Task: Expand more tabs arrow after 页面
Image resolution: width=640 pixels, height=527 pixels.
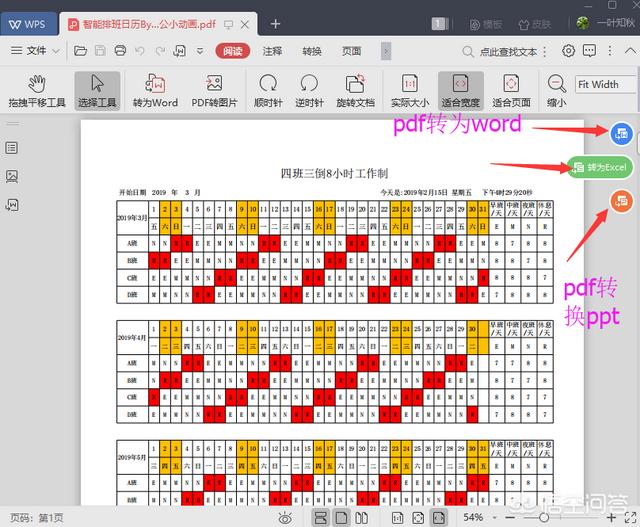Action: click(386, 51)
